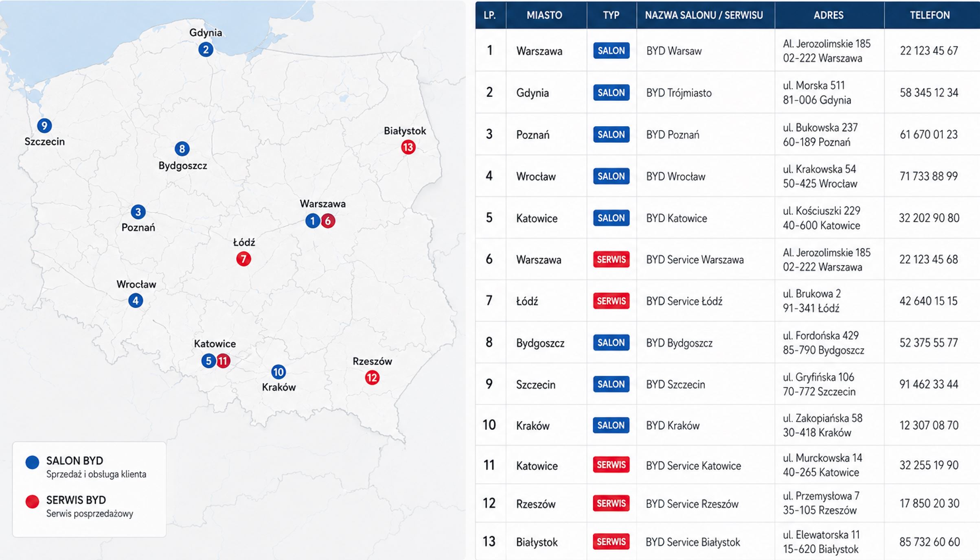This screenshot has height=560, width=980.
Task: Click phone number 85 732 60 60
Action: [930, 542]
